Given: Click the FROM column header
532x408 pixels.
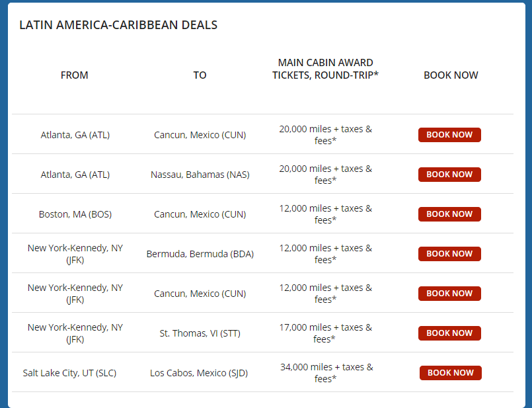Looking at the screenshot, I should tap(75, 75).
